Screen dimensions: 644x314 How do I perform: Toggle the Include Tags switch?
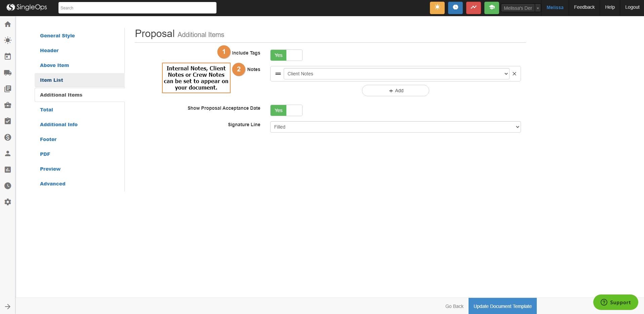click(286, 55)
